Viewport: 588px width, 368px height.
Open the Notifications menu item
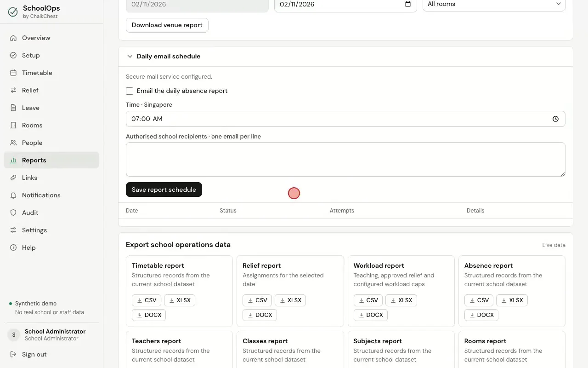[x=51, y=195]
